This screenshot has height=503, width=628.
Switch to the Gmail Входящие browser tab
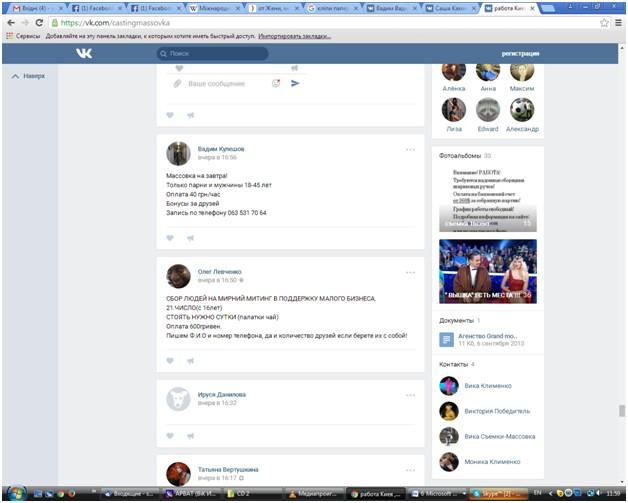[x=28, y=7]
